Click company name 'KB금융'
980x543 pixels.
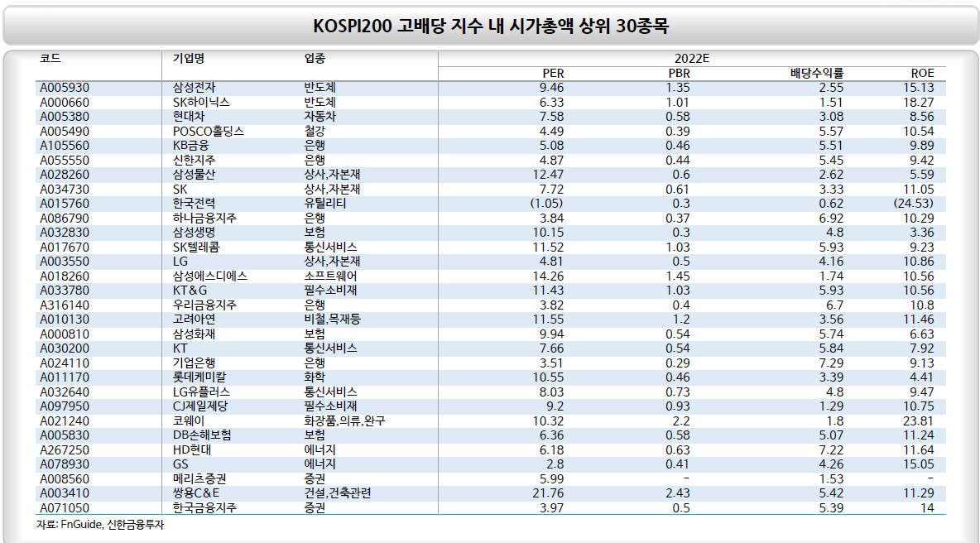pos(190,146)
